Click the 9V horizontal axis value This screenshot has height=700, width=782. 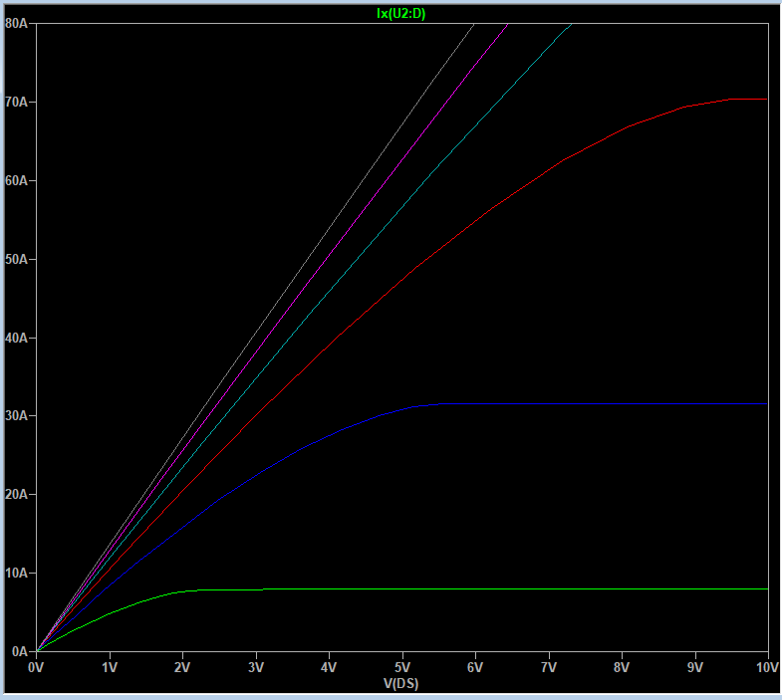[695, 667]
